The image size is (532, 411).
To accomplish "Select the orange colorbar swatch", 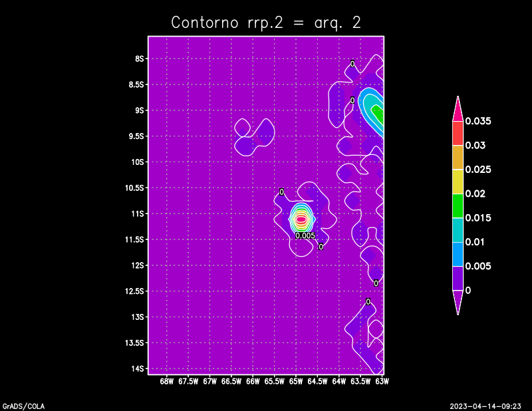I will click(x=458, y=158).
